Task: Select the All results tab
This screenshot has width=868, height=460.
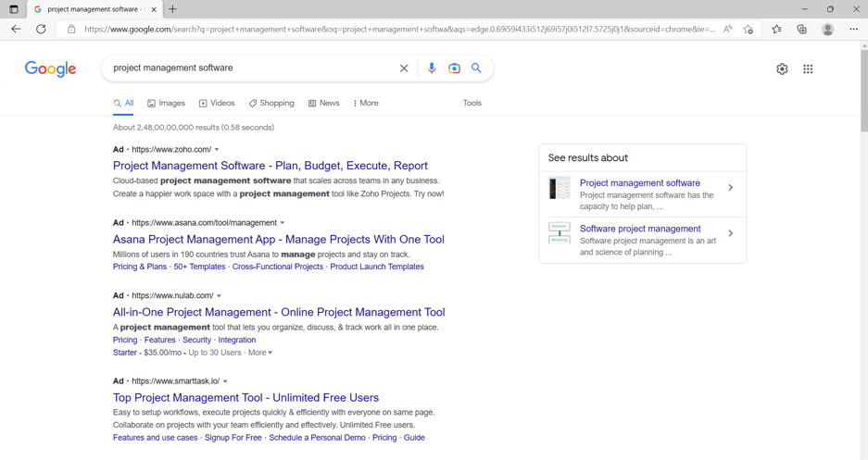Action: tap(123, 103)
